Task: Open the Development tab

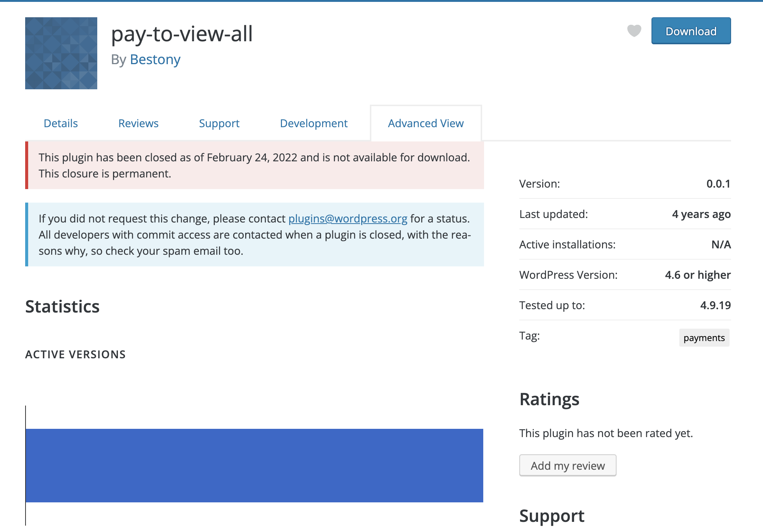Action: point(314,123)
